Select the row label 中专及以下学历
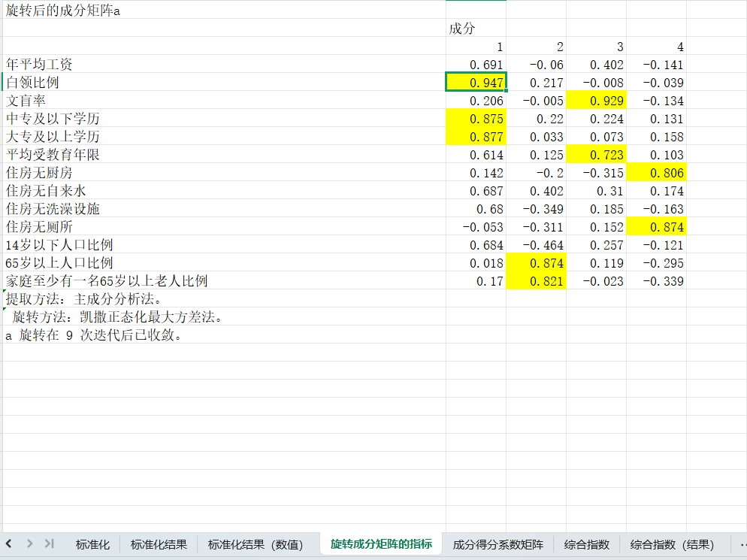Viewport: 747px width, 560px height. click(x=224, y=119)
